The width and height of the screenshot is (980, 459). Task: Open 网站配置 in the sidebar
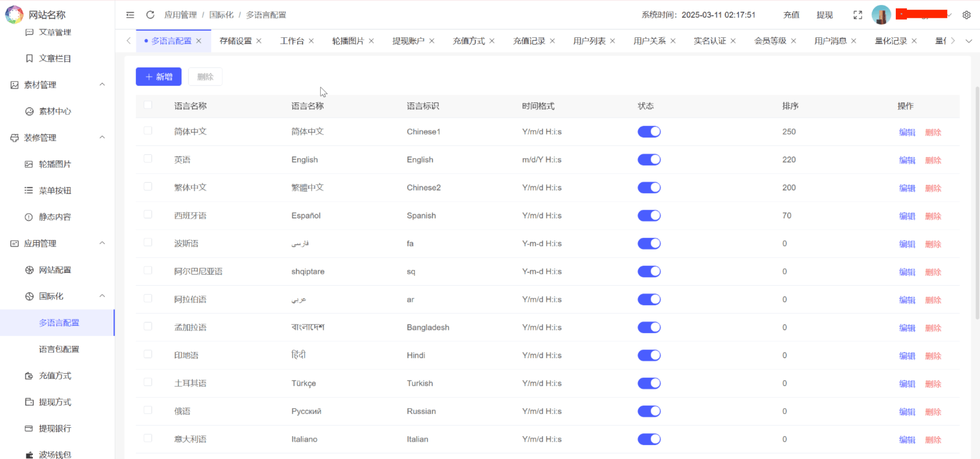[55, 270]
